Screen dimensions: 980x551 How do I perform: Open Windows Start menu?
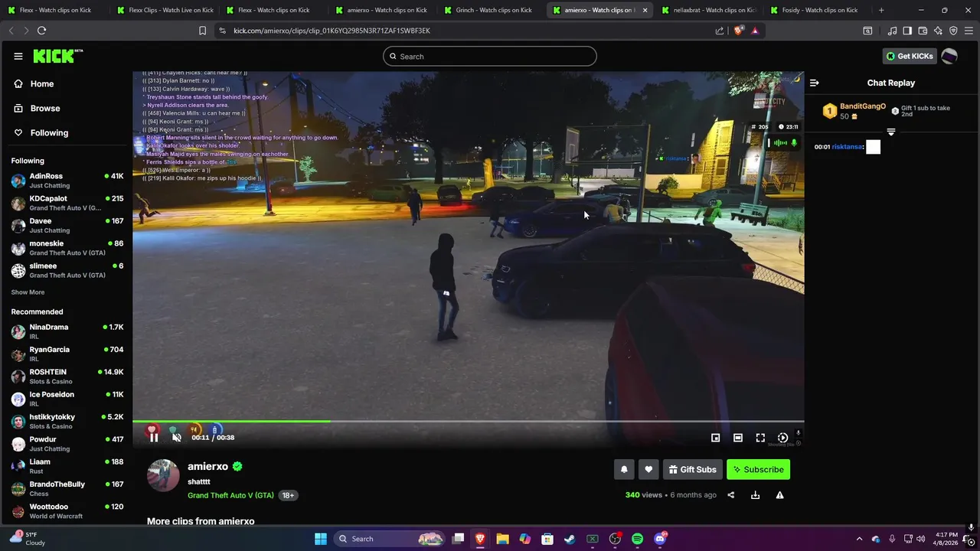point(320,539)
